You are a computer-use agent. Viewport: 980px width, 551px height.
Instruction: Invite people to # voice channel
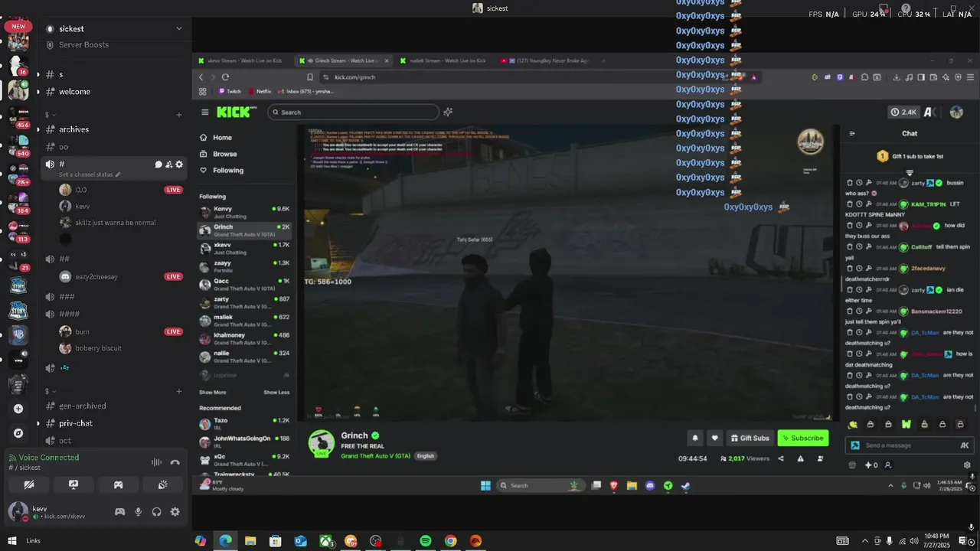pos(168,165)
